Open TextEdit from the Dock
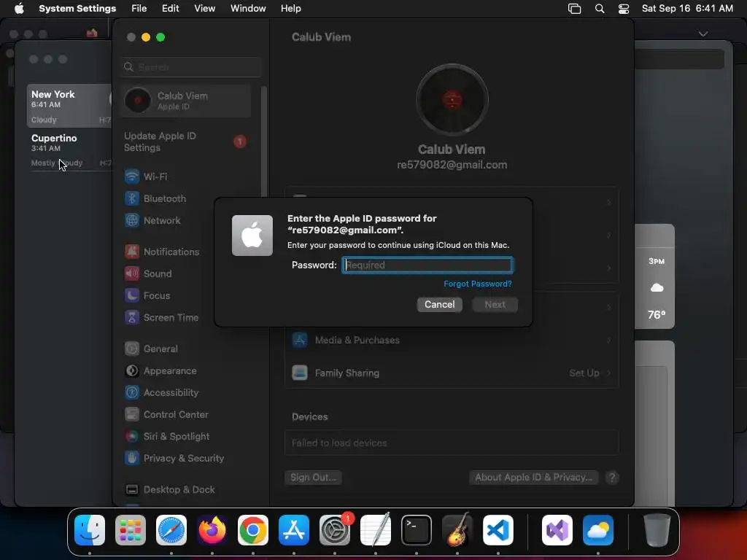747x560 pixels. pos(376,530)
